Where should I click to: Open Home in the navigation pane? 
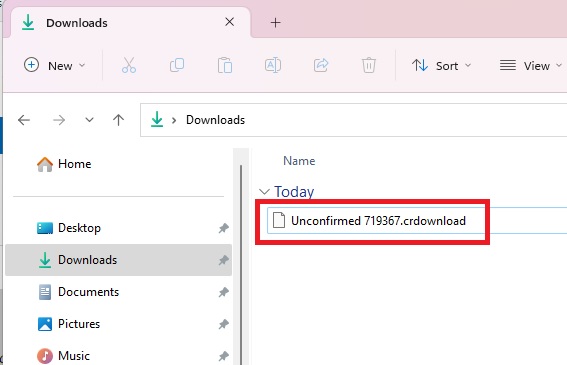64,164
